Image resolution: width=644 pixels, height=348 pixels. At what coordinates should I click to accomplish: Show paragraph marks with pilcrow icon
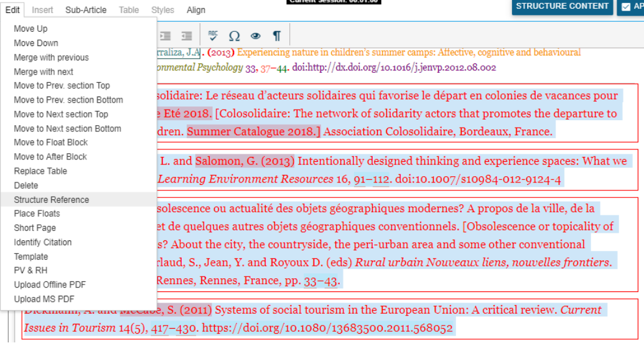(x=277, y=36)
